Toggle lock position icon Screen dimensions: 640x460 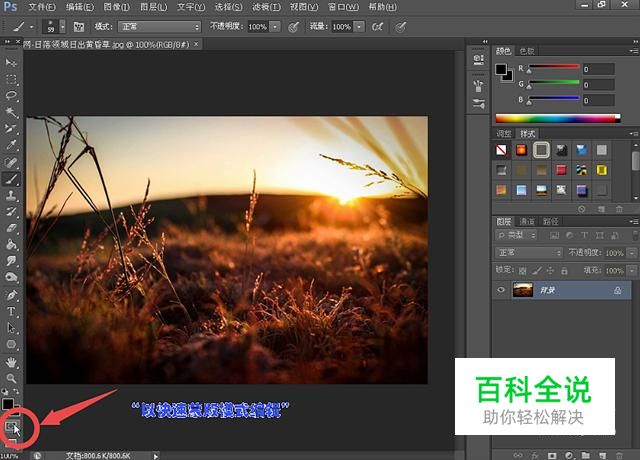[x=550, y=271]
